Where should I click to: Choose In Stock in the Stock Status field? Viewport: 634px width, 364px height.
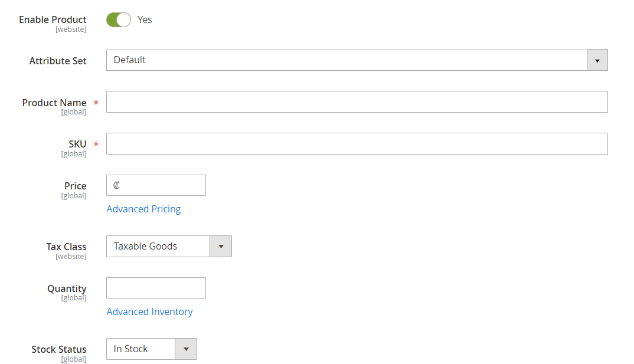pos(140,349)
